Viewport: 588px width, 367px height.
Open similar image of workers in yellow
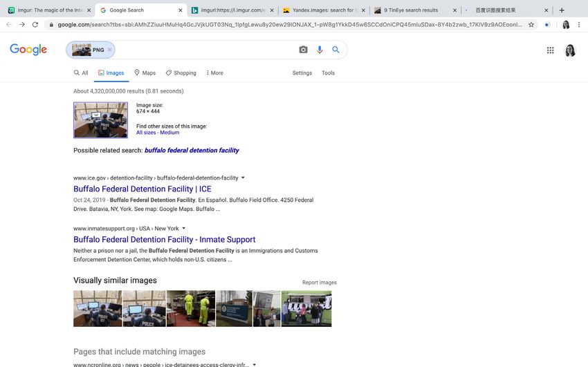[x=191, y=308]
